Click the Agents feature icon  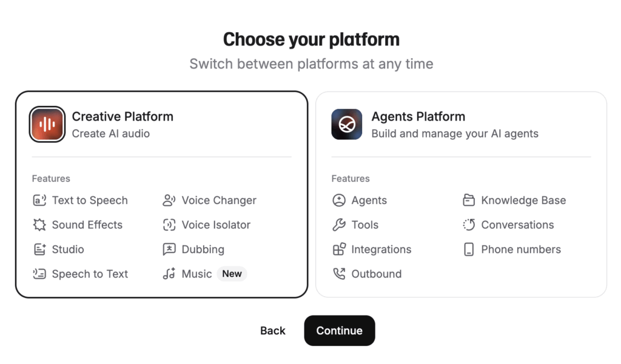point(339,200)
